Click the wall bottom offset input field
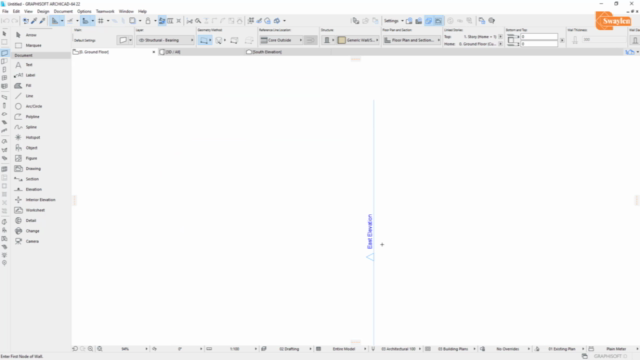The height and width of the screenshot is (360, 640). [x=539, y=44]
